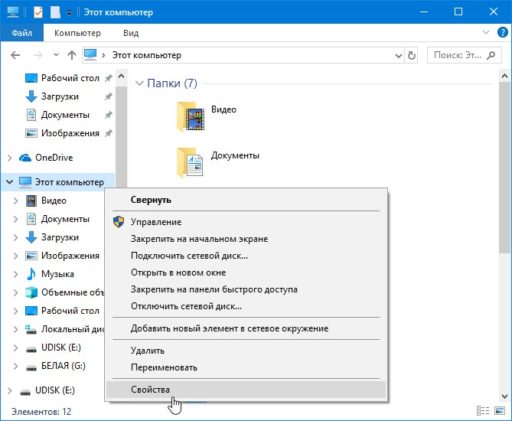Click navigation pane scrollbar up arrow

click(x=121, y=76)
